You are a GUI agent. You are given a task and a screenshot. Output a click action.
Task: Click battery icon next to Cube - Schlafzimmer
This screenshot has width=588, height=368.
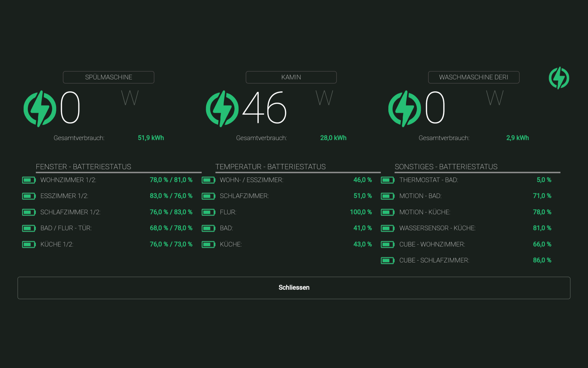(387, 260)
